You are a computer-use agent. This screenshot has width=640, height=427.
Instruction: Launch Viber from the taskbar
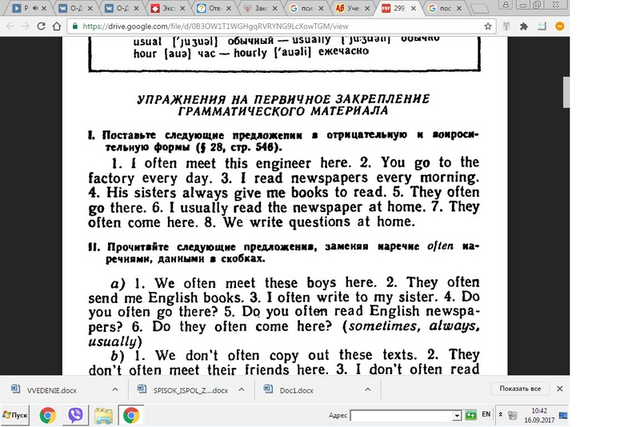(76, 415)
